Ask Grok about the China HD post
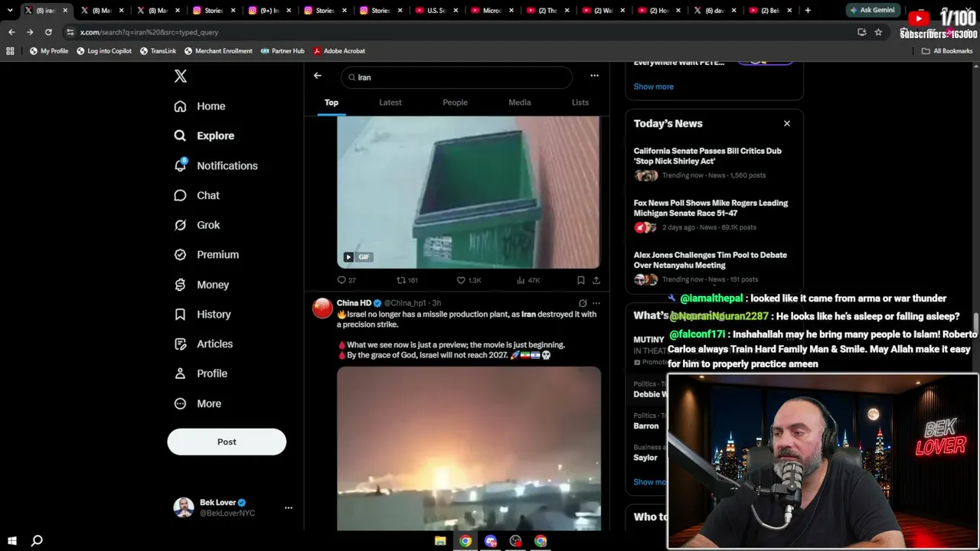The image size is (980, 551). [x=583, y=303]
